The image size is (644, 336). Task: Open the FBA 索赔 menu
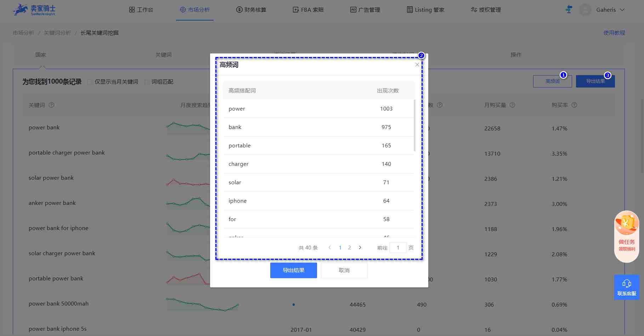(x=308, y=10)
